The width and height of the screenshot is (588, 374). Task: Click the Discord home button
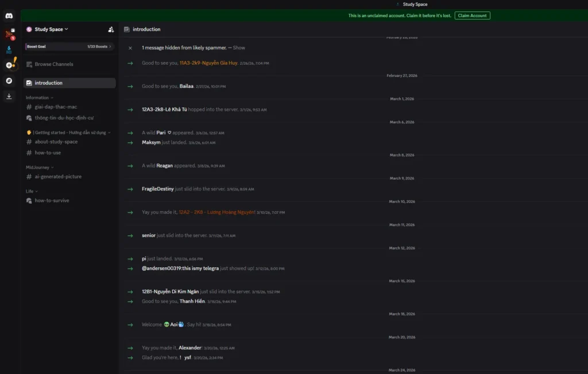pos(9,15)
